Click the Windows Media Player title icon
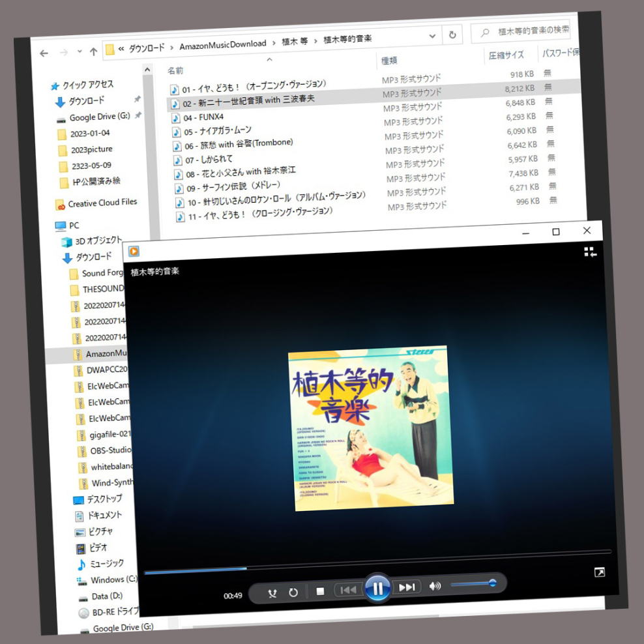Viewport: 644px width, 644px height. pyautogui.click(x=134, y=252)
